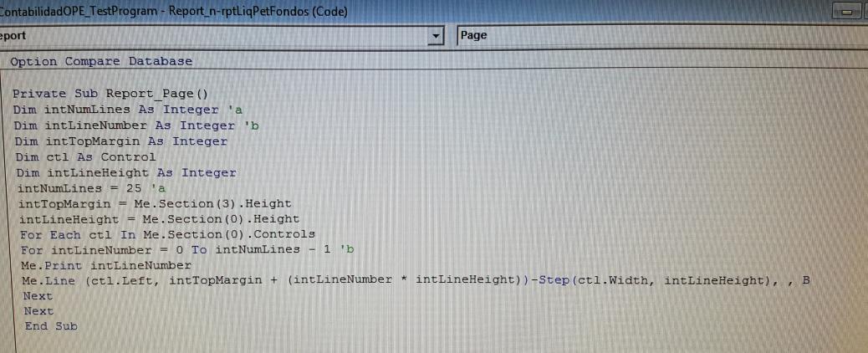Click the 'Dim ctl As Control' line

click(86, 156)
